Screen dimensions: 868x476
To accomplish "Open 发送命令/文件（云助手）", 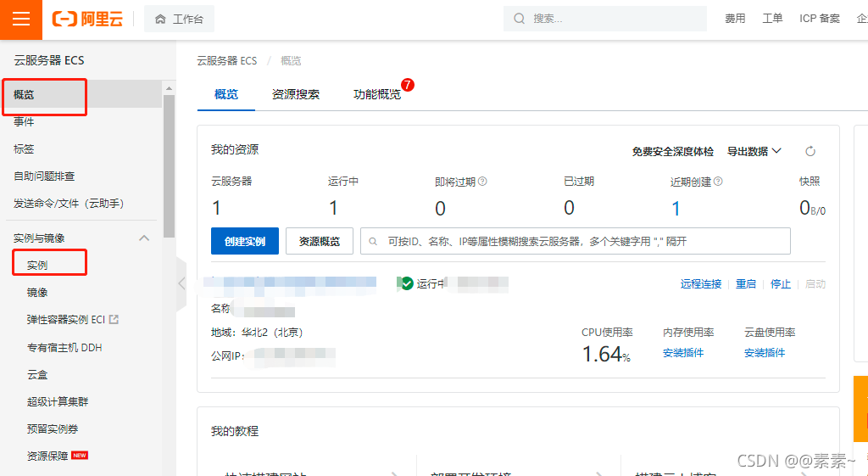I will click(69, 204).
